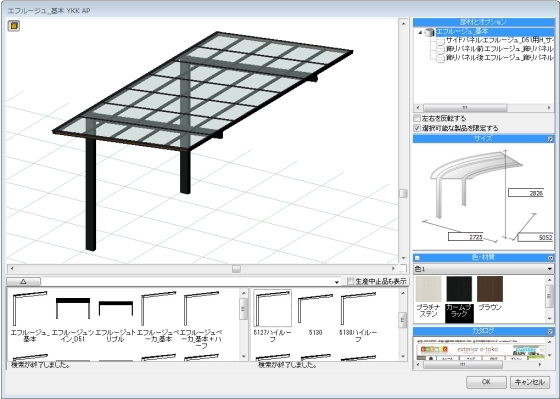The image size is (560, 399).
Task: Click the triangle collapse button above product list
Action: [24, 281]
